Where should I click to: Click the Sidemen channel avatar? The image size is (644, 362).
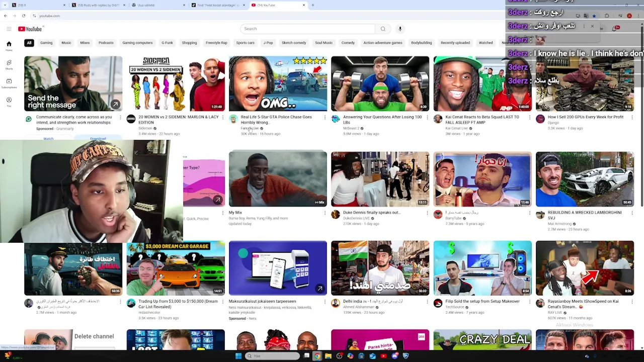tap(131, 119)
